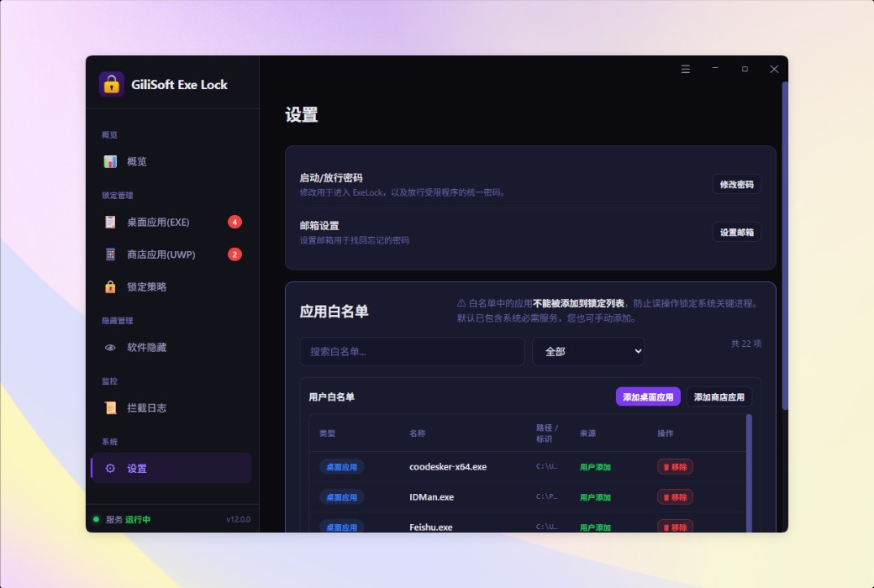Image resolution: width=874 pixels, height=588 pixels.
Task: Close the GiliSoft Exe Lock window
Action: [x=774, y=69]
